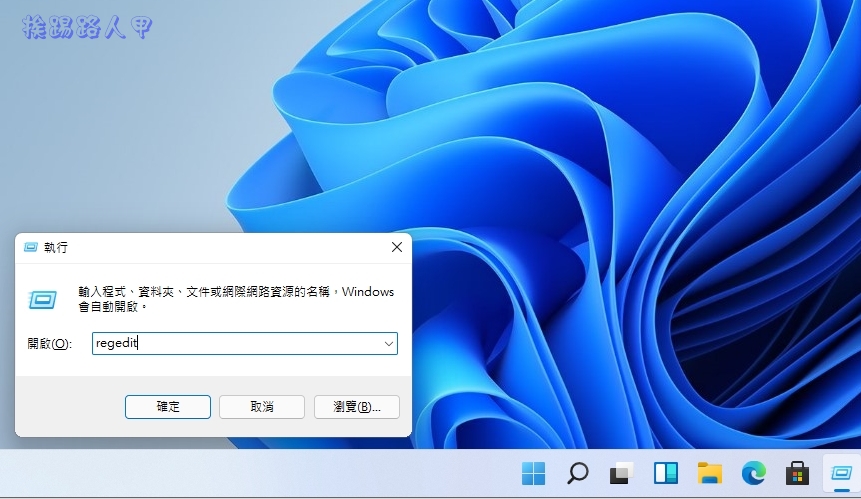Viewport: 861px width, 499px height.
Task: Click the 開啟(O): label
Action: coord(49,344)
